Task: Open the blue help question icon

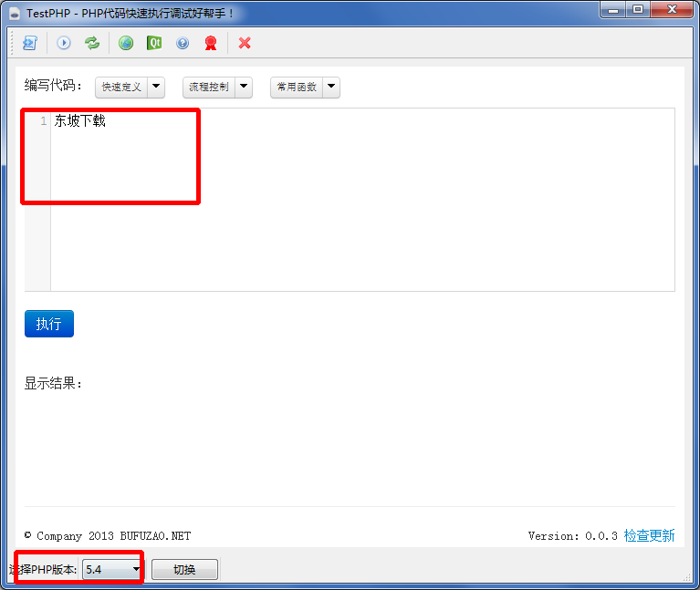Action: click(183, 43)
